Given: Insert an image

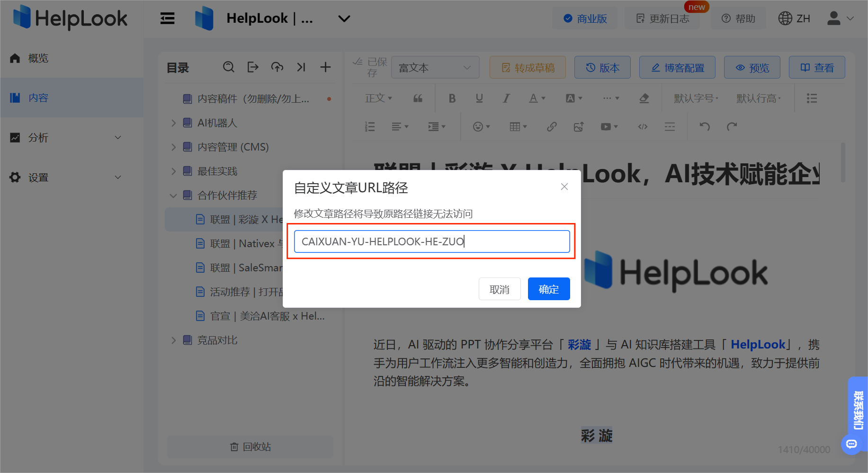Looking at the screenshot, I should coord(579,127).
